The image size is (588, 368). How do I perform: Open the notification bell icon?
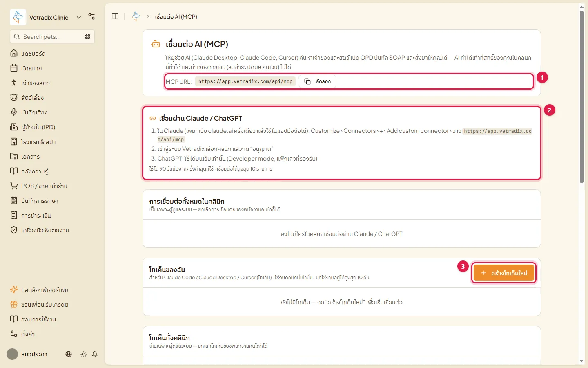click(x=95, y=354)
